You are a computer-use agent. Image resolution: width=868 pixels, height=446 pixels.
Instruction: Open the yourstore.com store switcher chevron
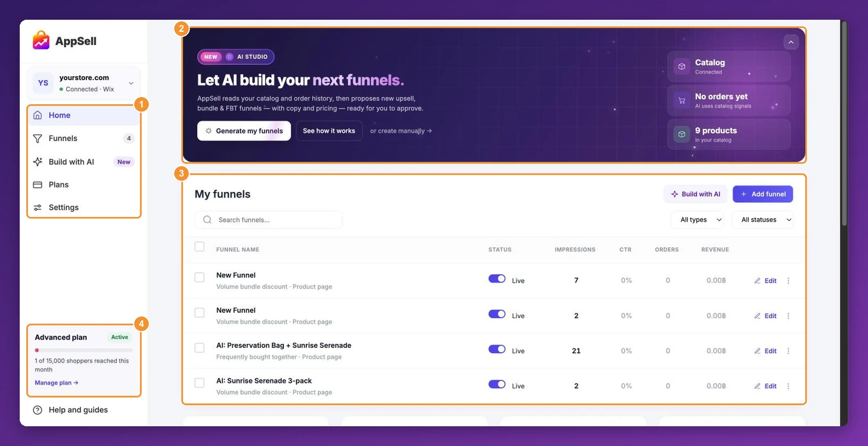[x=131, y=83]
